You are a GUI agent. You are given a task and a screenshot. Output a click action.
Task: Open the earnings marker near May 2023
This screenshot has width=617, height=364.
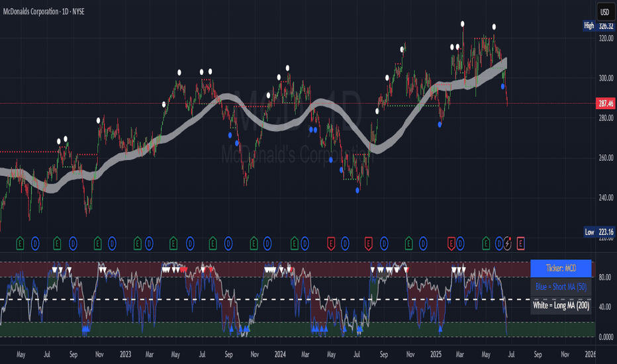coord(173,244)
